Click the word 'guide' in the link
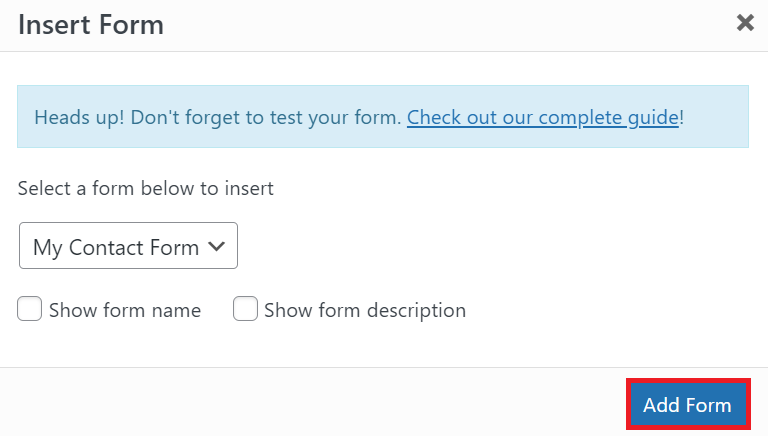The width and height of the screenshot is (768, 436). tap(654, 117)
